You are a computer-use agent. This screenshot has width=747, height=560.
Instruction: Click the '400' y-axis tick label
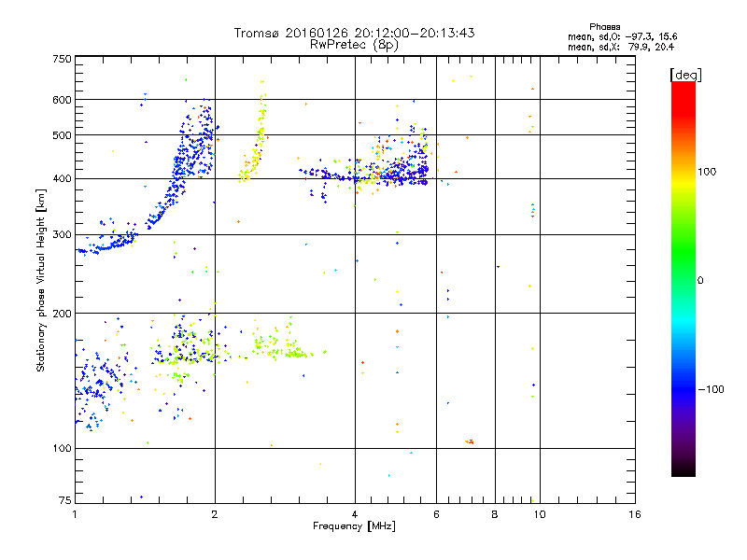[63, 179]
